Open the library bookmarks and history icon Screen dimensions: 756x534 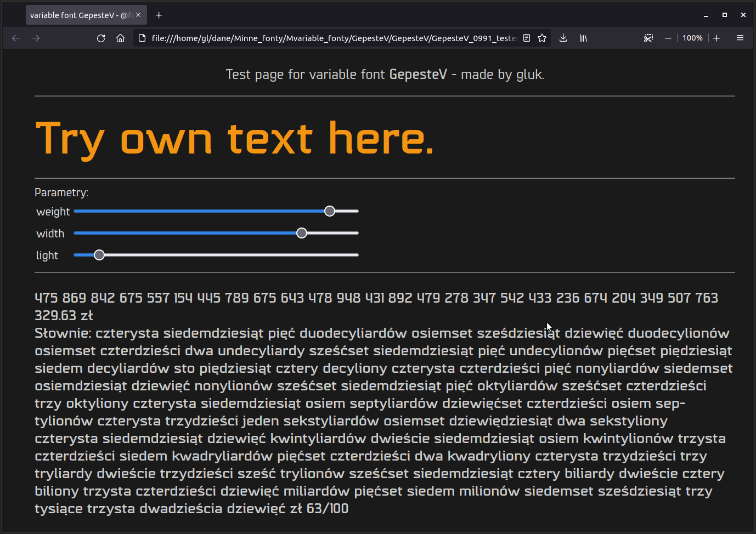point(583,38)
